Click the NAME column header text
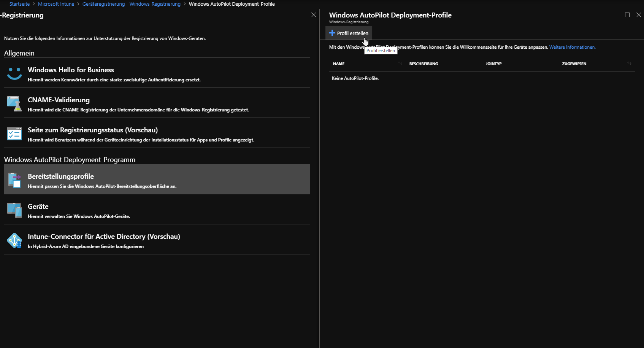Screen dimensions: 644x348 (339, 64)
